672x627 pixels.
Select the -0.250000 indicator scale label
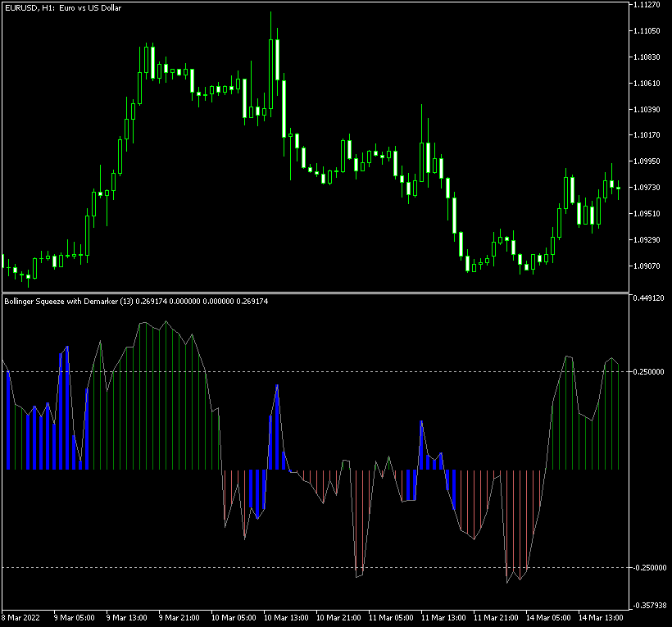648,568
